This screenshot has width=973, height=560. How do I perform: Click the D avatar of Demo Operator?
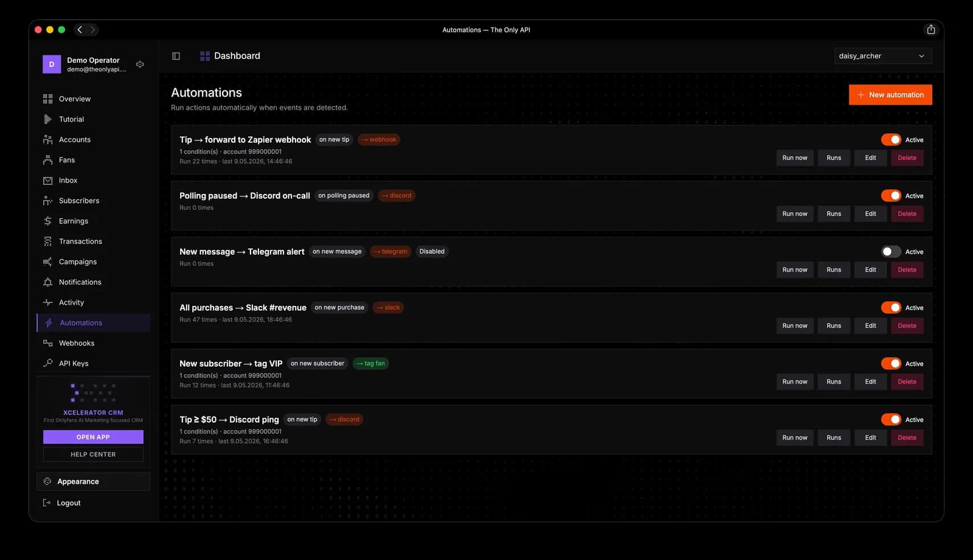pyautogui.click(x=52, y=64)
